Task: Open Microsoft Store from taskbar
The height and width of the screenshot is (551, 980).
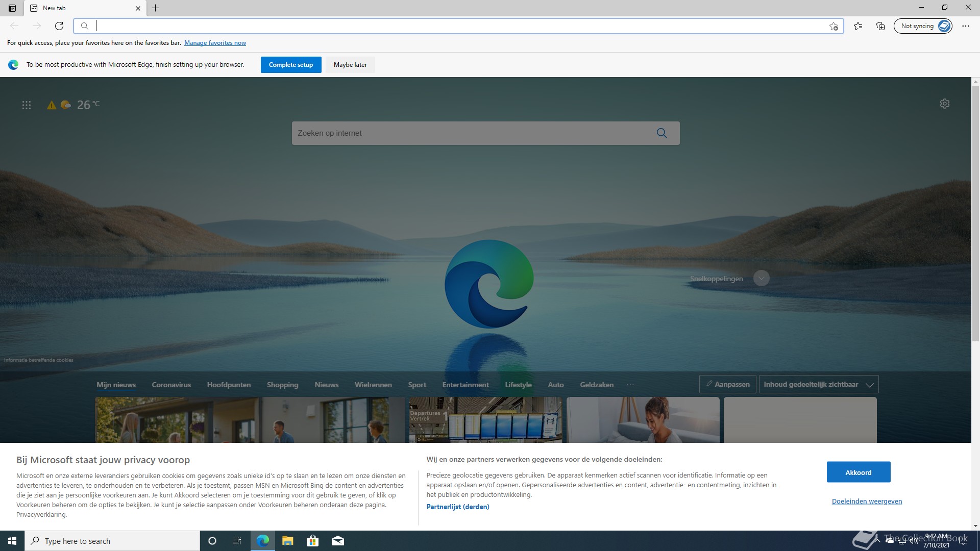Action: (312, 541)
